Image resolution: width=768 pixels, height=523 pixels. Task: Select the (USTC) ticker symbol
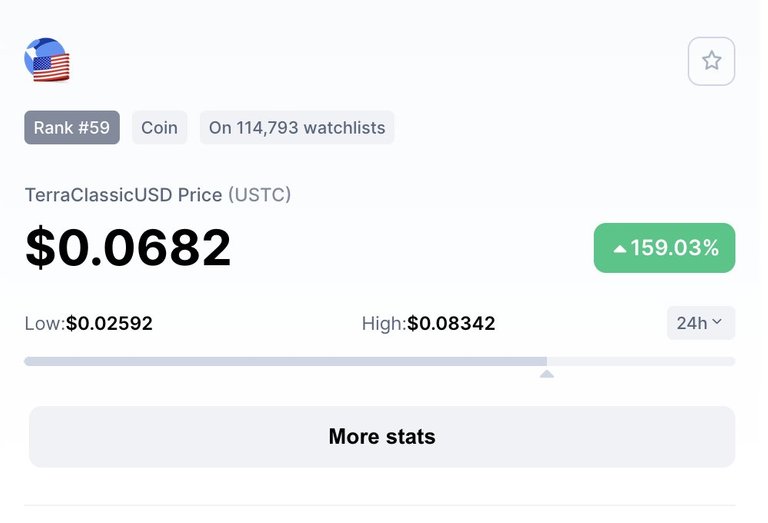click(x=260, y=195)
